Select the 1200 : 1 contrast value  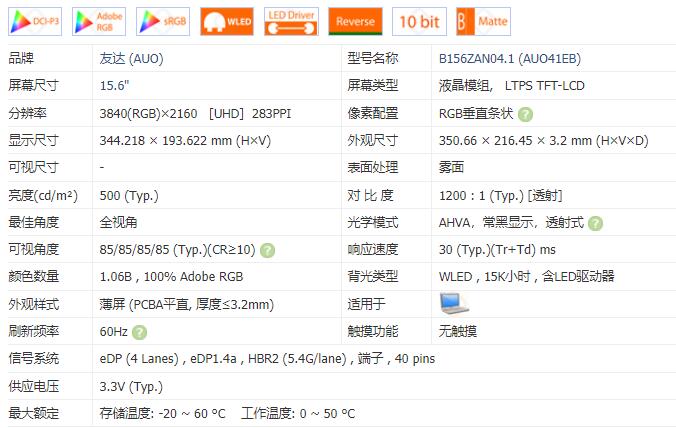pos(501,196)
